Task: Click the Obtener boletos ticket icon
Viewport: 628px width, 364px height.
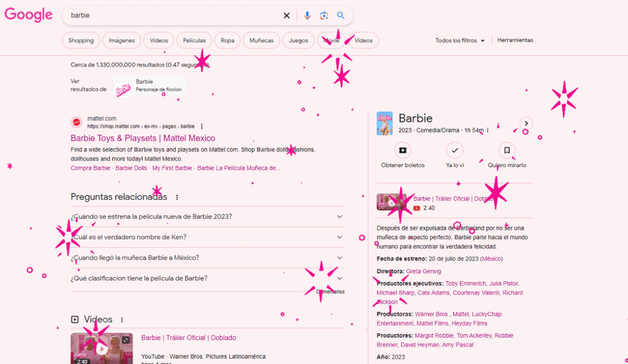Action: click(402, 150)
